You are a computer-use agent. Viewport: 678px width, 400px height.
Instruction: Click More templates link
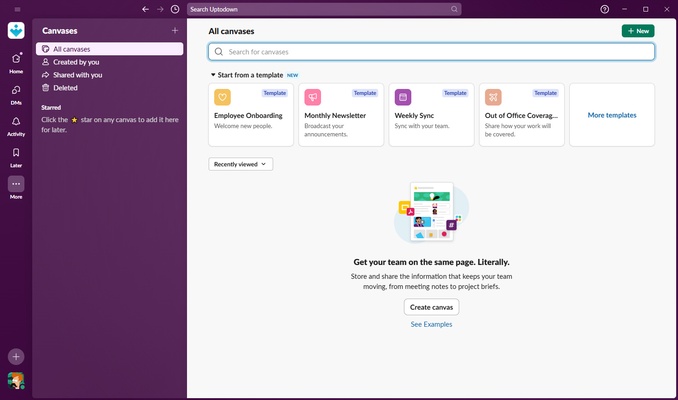pos(612,115)
